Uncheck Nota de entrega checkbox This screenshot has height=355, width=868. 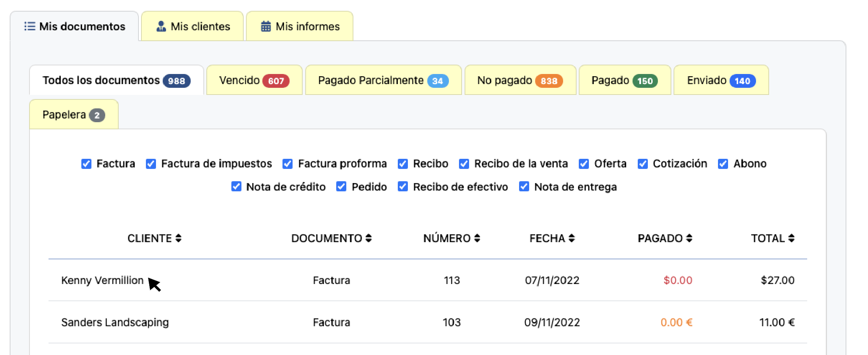click(x=524, y=186)
